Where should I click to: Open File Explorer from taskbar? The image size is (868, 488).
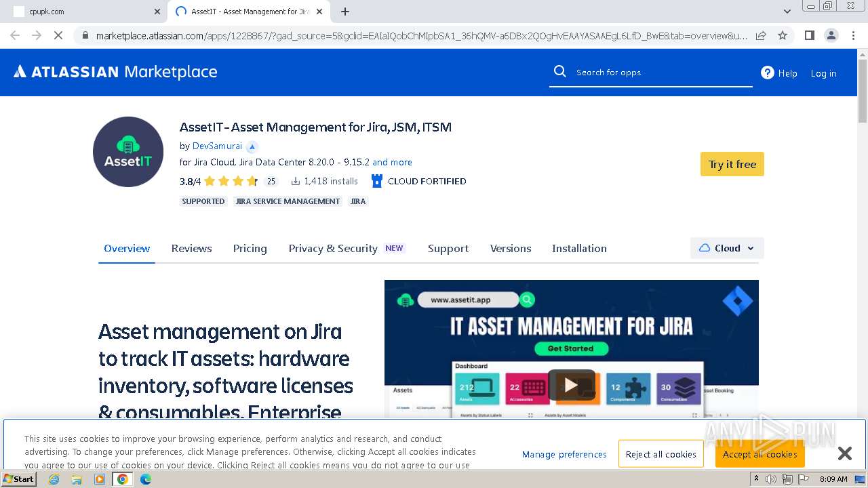pos(77,479)
